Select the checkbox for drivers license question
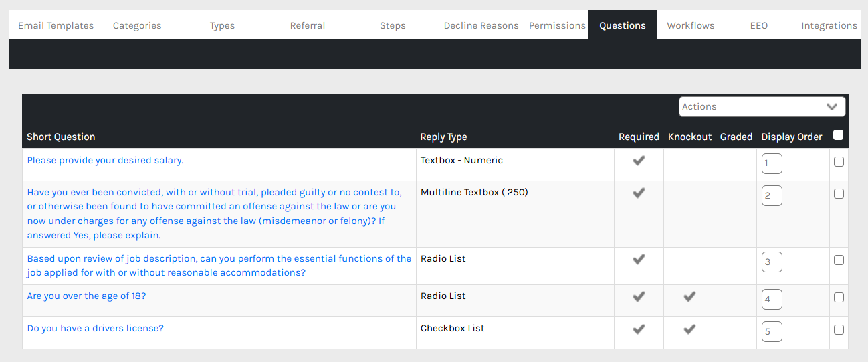 click(x=839, y=329)
